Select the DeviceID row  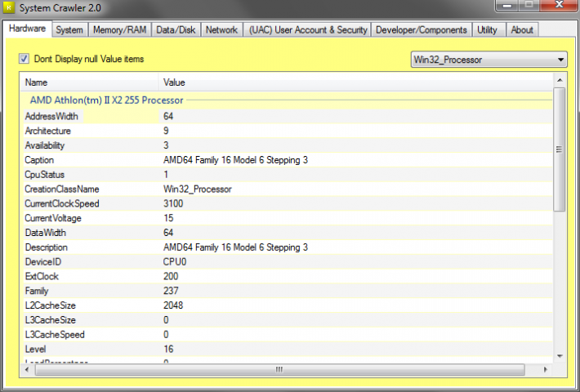coord(288,261)
